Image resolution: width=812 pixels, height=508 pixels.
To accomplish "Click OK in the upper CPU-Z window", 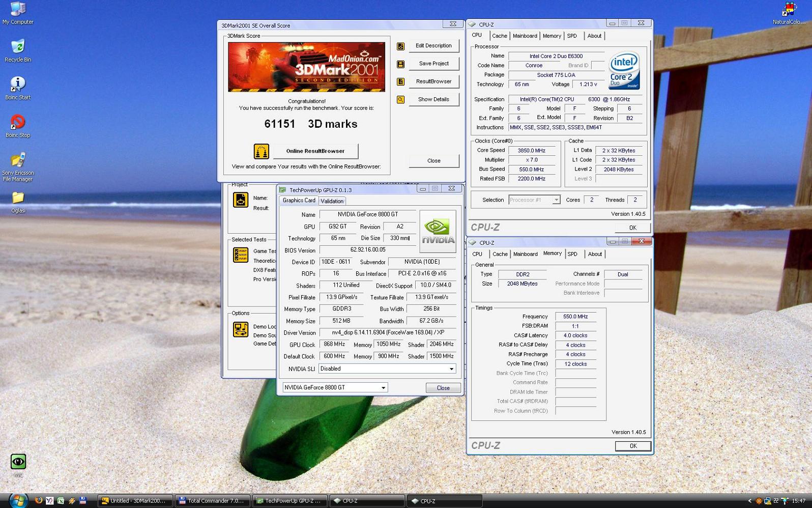I will (632, 228).
